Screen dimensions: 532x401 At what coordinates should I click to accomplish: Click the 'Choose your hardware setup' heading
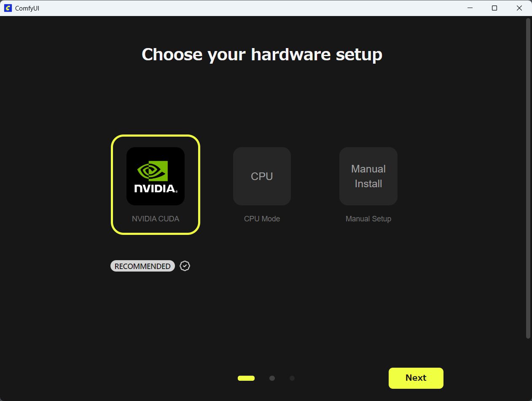[x=262, y=55]
